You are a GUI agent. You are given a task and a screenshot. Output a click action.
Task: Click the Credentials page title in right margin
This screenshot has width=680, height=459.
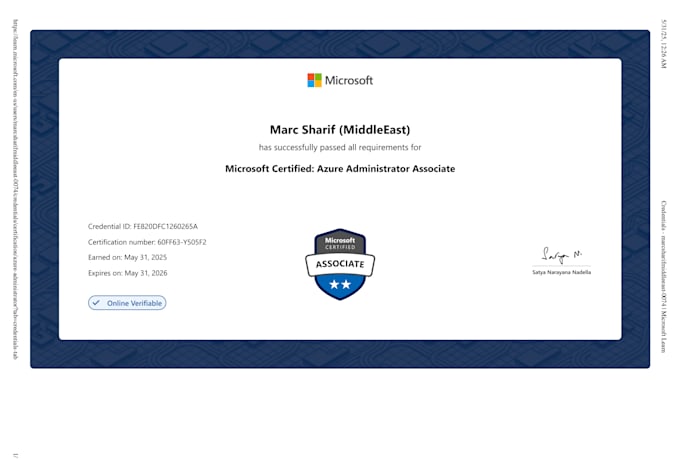(664, 277)
